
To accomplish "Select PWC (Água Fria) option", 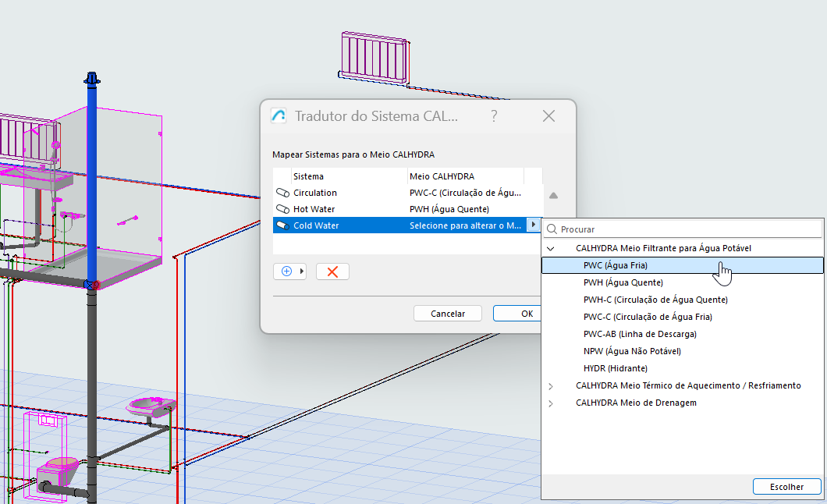I will coord(683,265).
